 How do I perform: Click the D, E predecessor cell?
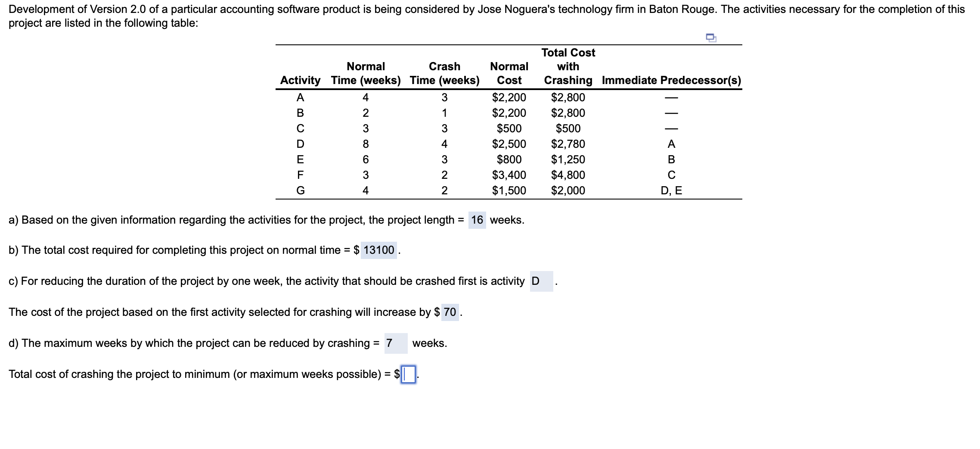(671, 190)
